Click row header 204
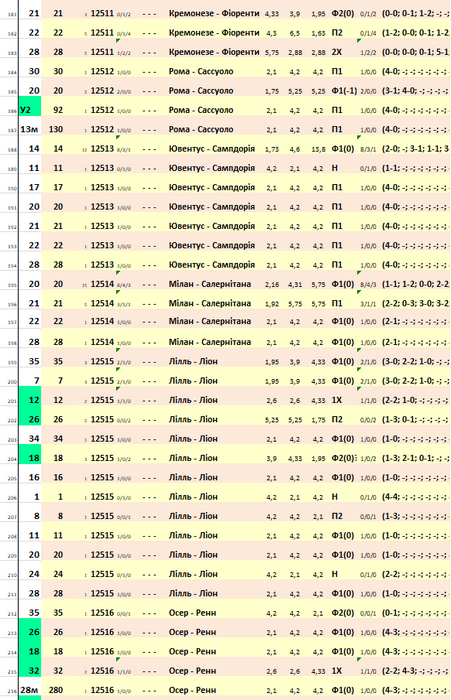 click(x=12, y=459)
